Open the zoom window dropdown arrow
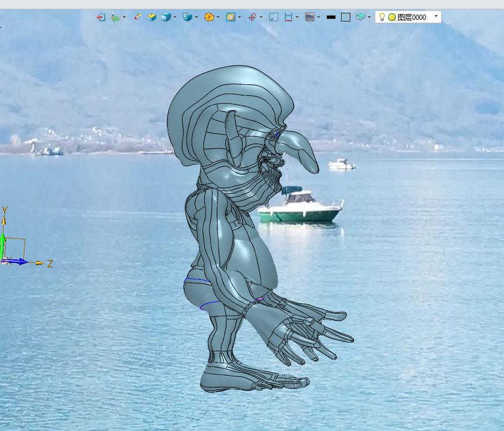Image resolution: width=504 pixels, height=431 pixels. coord(239,17)
